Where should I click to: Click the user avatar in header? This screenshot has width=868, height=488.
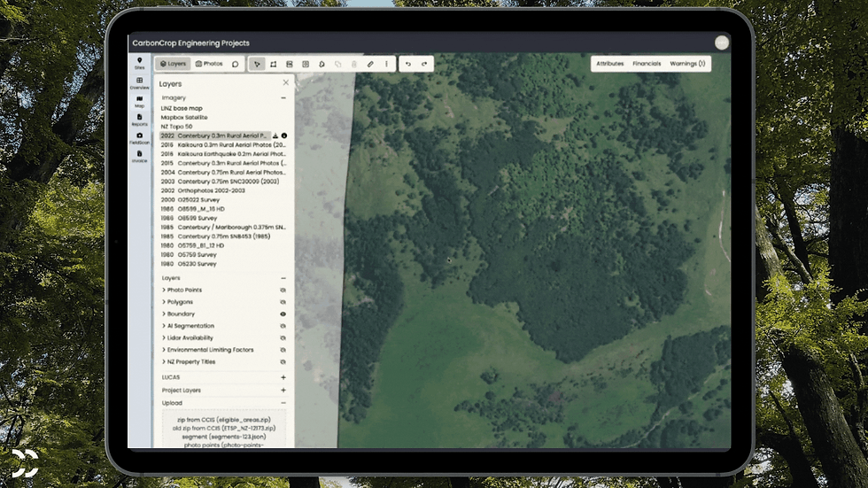tap(721, 43)
